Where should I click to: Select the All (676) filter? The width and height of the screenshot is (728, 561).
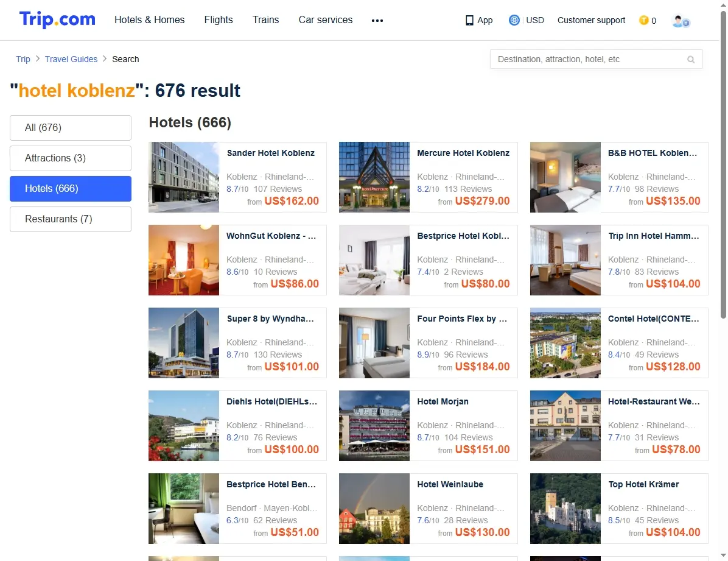(71, 128)
